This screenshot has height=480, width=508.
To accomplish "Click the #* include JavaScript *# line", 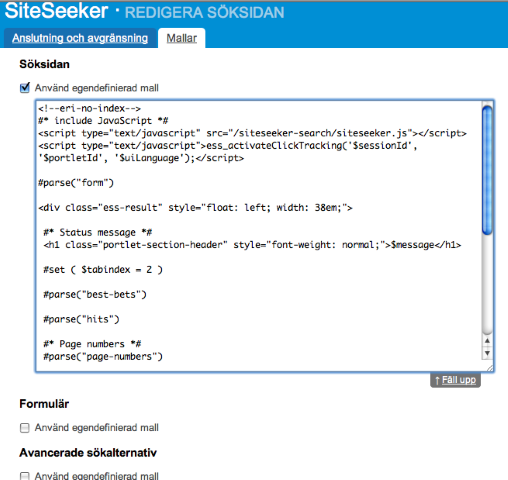I will (x=103, y=120).
